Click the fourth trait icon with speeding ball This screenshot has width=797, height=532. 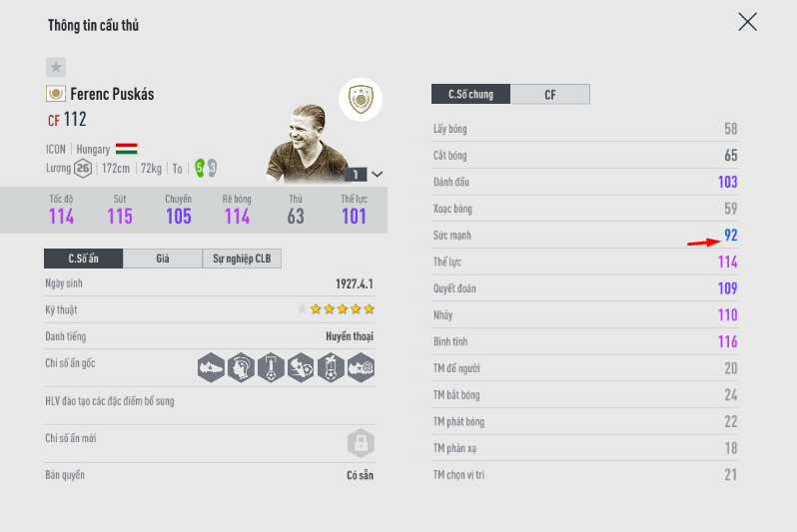[301, 367]
